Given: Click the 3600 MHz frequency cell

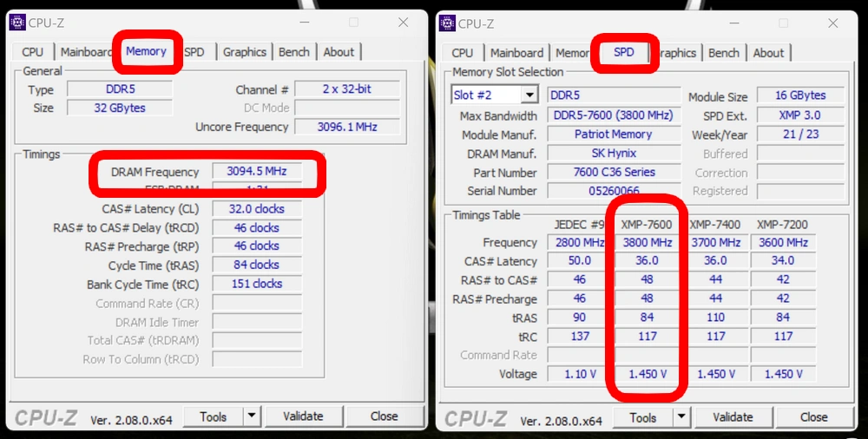Looking at the screenshot, I should pyautogui.click(x=783, y=242).
